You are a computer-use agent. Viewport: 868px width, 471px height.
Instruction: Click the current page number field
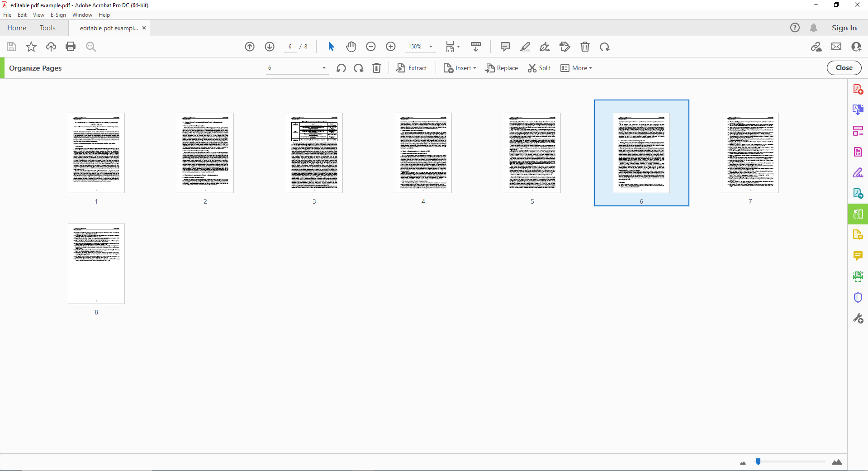click(290, 47)
